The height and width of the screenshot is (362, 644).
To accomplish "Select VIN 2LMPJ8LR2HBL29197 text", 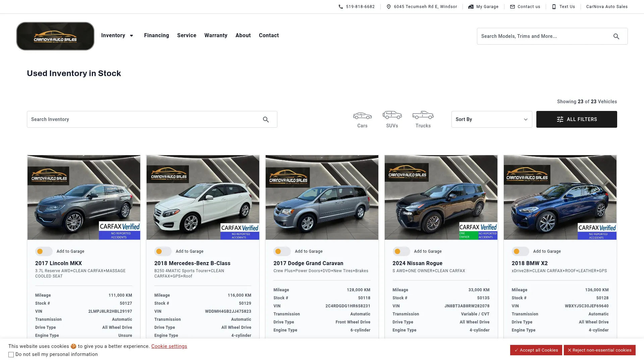I will point(110,311).
